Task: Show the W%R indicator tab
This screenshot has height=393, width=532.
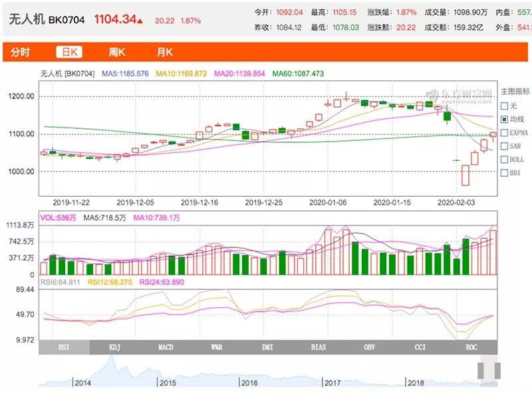Action: (216, 346)
